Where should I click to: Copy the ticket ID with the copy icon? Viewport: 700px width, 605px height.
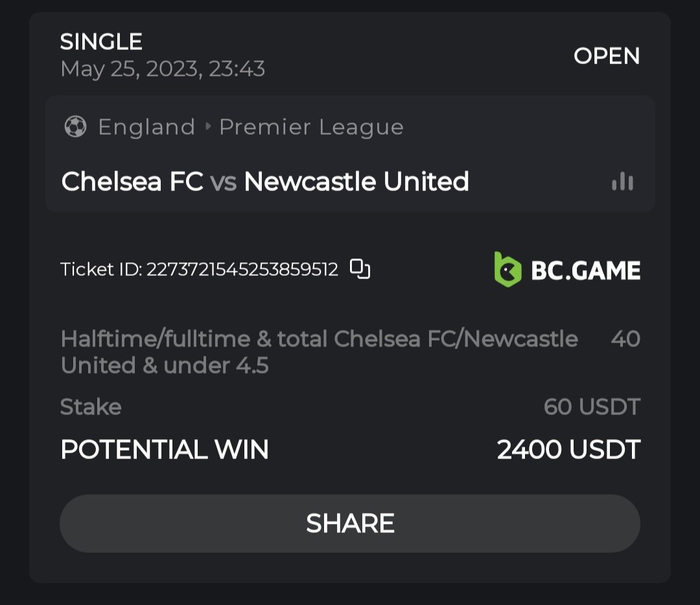[x=360, y=269]
